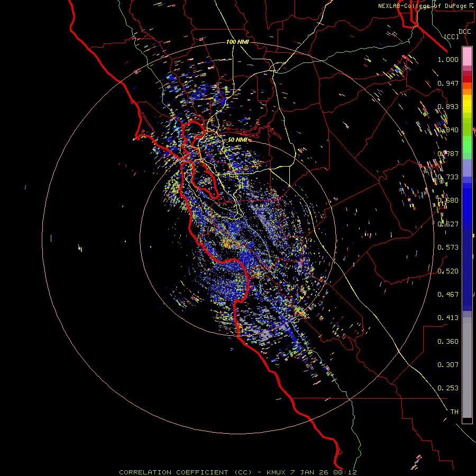
Task: Click the 0.360 color scale value
Action: (x=448, y=342)
